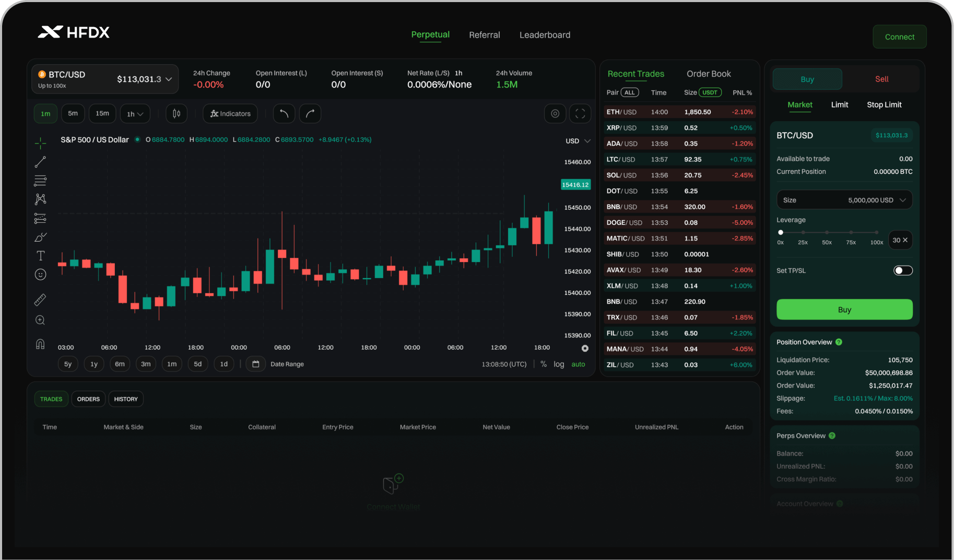Viewport: 954px width, 560px height.
Task: Enable magnet snapping on the chart
Action: [x=40, y=343]
